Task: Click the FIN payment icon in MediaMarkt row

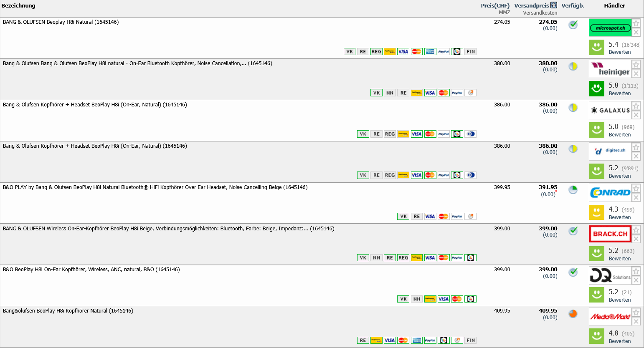Action: pos(471,340)
